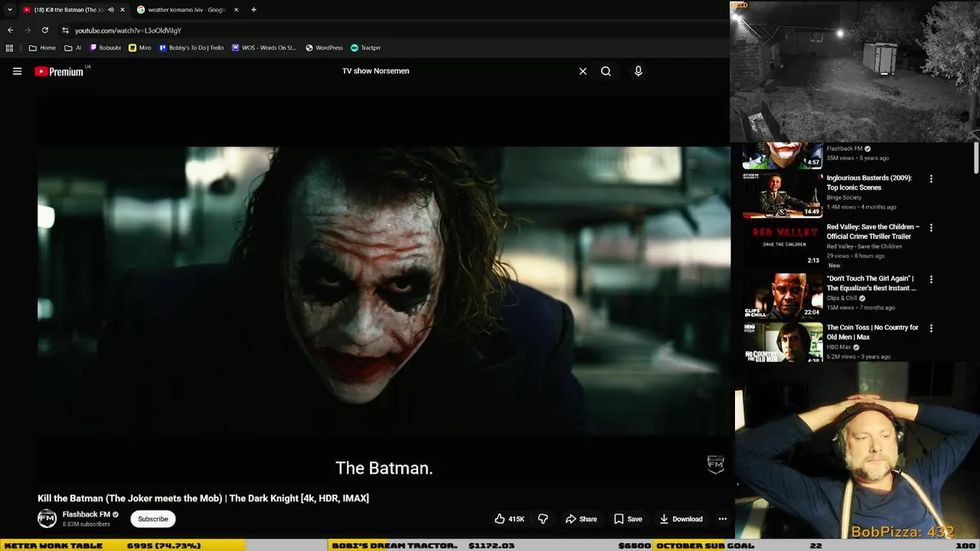Open options for Inglourious Basterds video
The width and height of the screenshot is (980, 551).
point(931,179)
